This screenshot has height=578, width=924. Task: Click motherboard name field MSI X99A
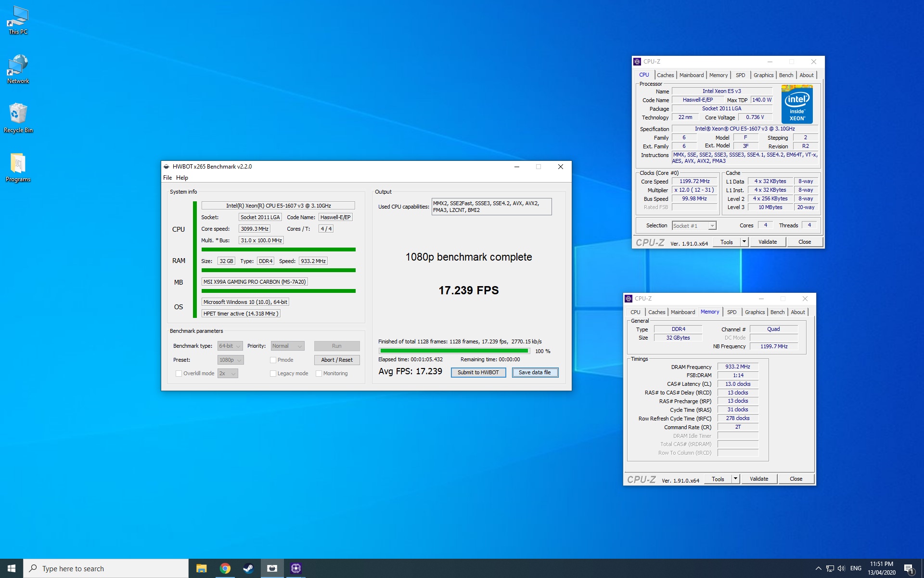coord(255,282)
